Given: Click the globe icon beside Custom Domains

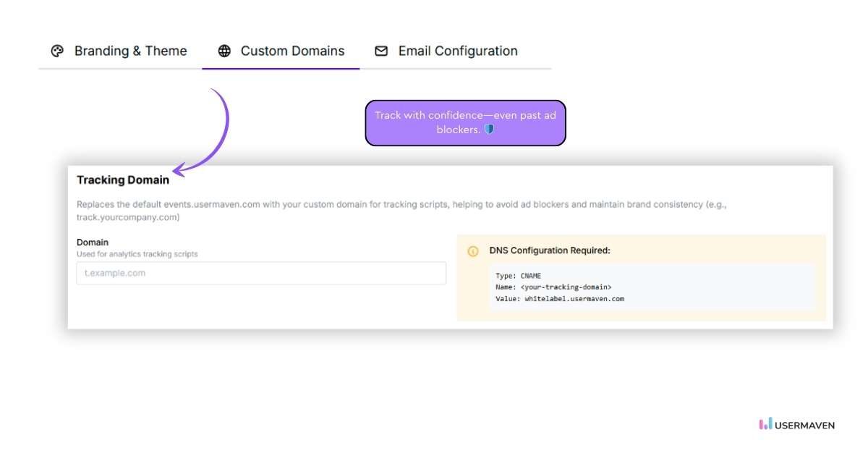Looking at the screenshot, I should pos(224,51).
